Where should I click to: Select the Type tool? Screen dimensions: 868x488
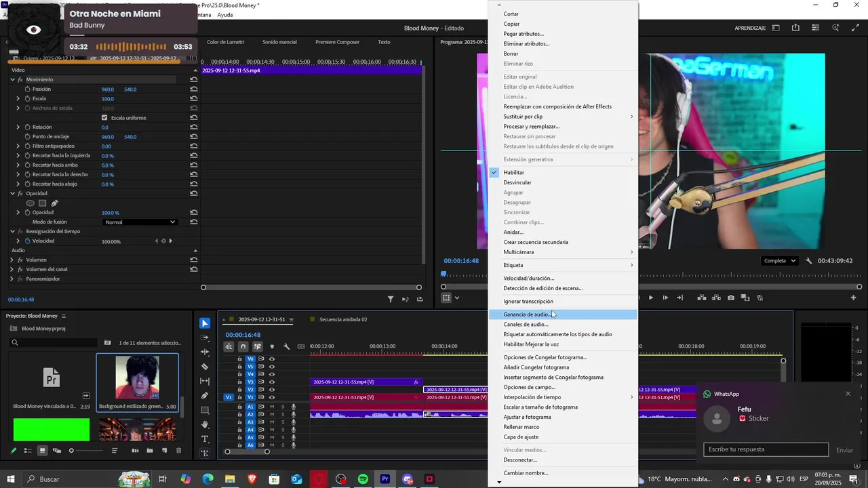pos(205,439)
